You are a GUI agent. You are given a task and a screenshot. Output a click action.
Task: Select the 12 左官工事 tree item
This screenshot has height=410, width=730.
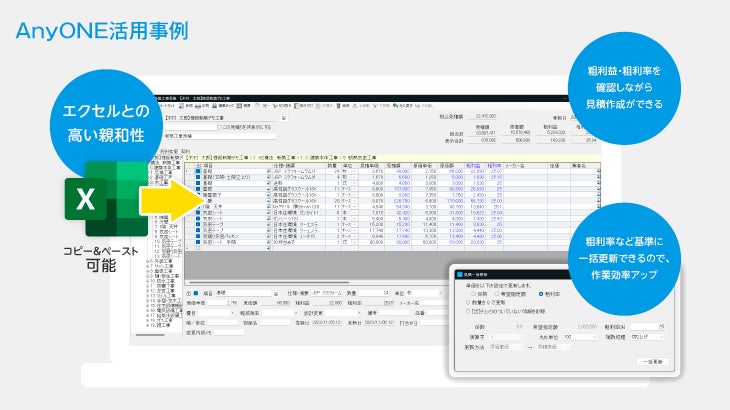[x=162, y=291]
